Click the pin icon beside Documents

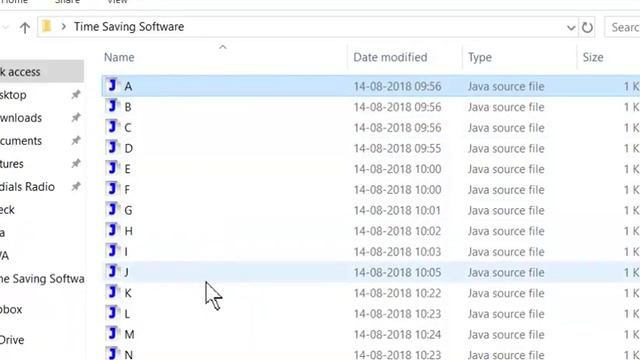[x=76, y=140]
